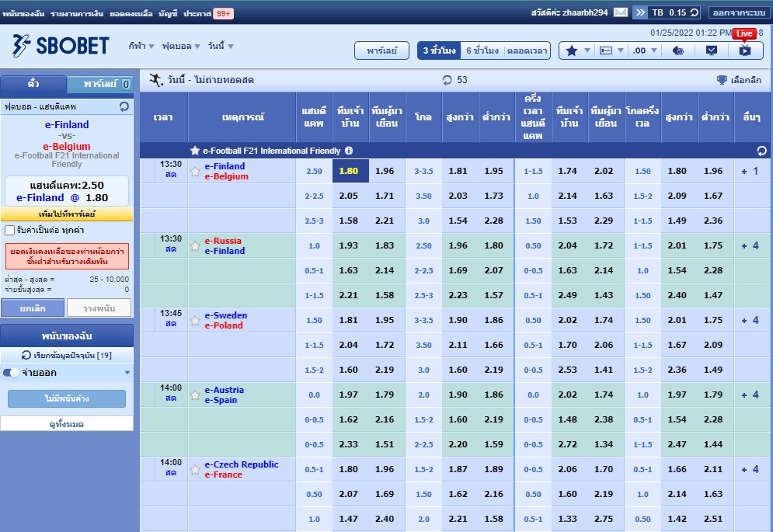The image size is (773, 532).
Task: Switch to the parlay slip tab showing 0
Action: [x=100, y=85]
